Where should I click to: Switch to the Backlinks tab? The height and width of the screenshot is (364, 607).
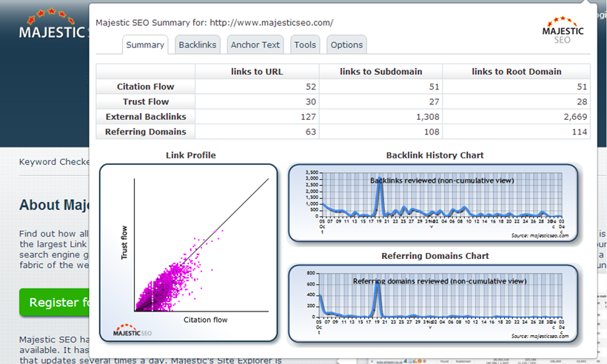tap(198, 45)
